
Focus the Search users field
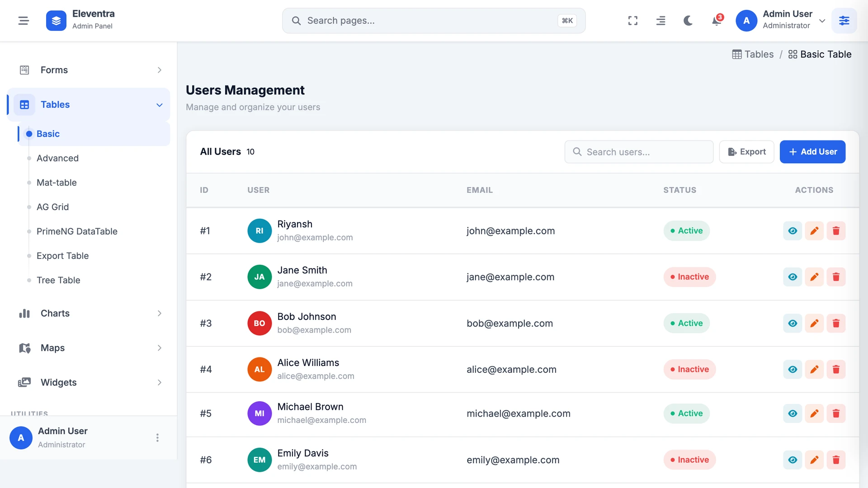point(639,152)
